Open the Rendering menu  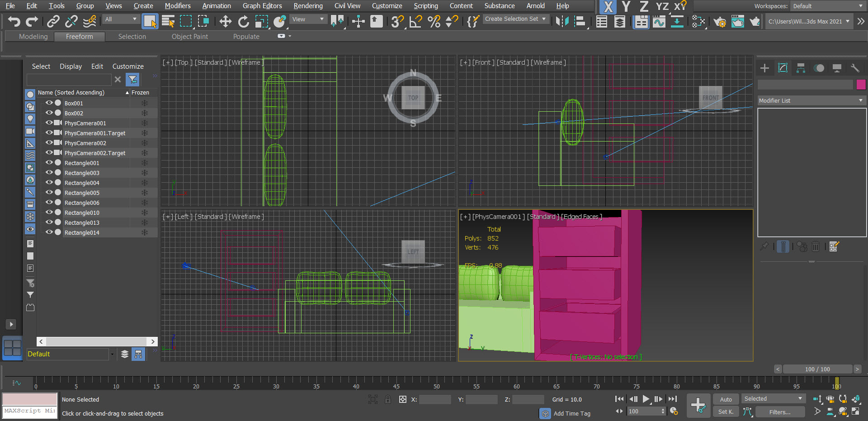308,6
